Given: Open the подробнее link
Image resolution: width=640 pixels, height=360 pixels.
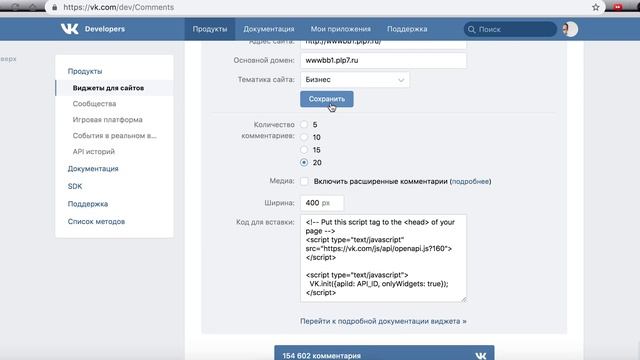Looking at the screenshot, I should pos(470,181).
